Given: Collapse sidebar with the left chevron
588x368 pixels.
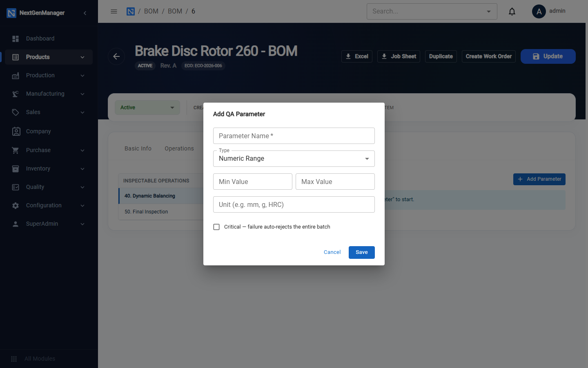Looking at the screenshot, I should (x=85, y=13).
